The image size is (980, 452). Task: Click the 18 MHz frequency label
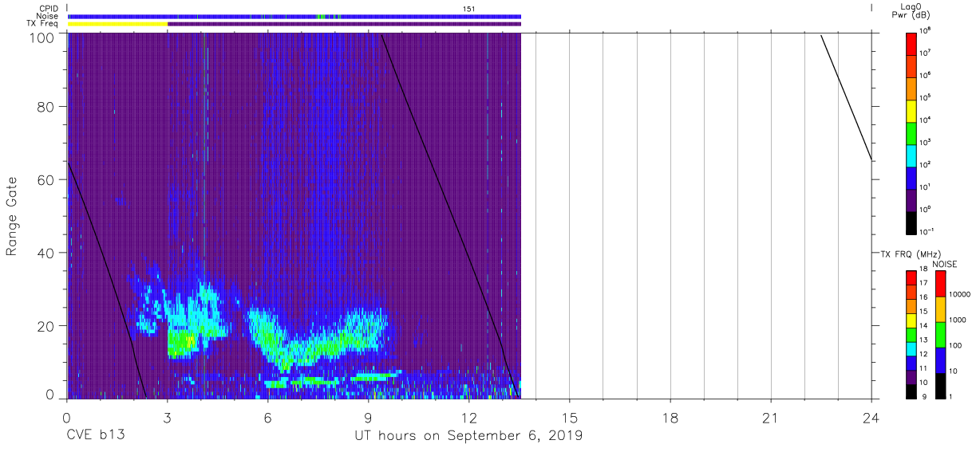click(923, 270)
